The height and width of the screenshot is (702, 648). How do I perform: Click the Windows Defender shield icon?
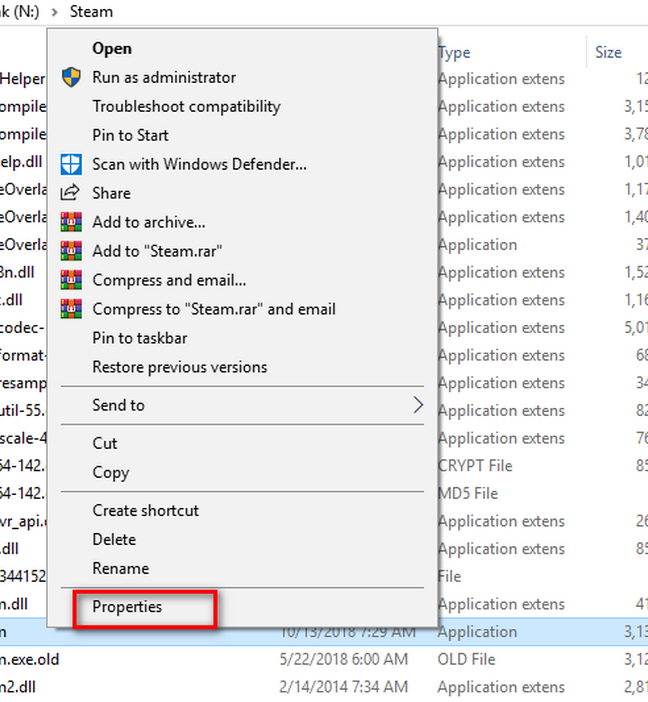coord(71,164)
